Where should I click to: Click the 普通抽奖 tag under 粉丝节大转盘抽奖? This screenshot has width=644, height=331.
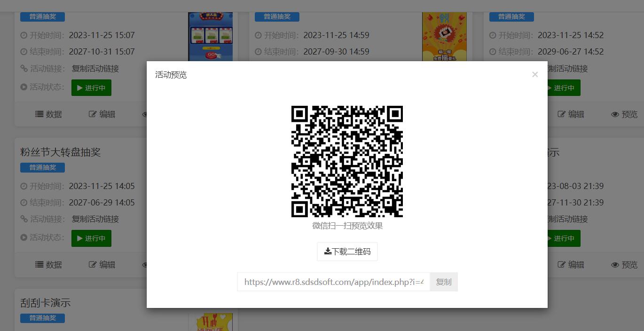pyautogui.click(x=42, y=167)
